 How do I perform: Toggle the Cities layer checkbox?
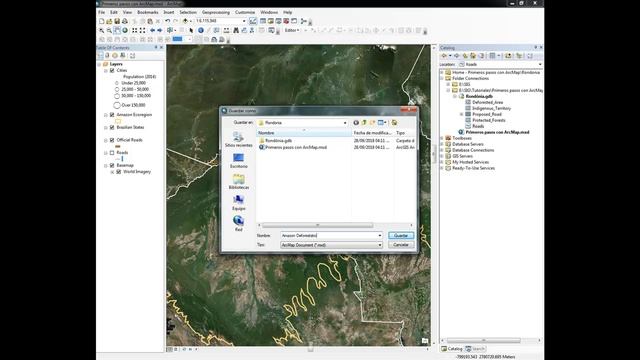coord(112,71)
